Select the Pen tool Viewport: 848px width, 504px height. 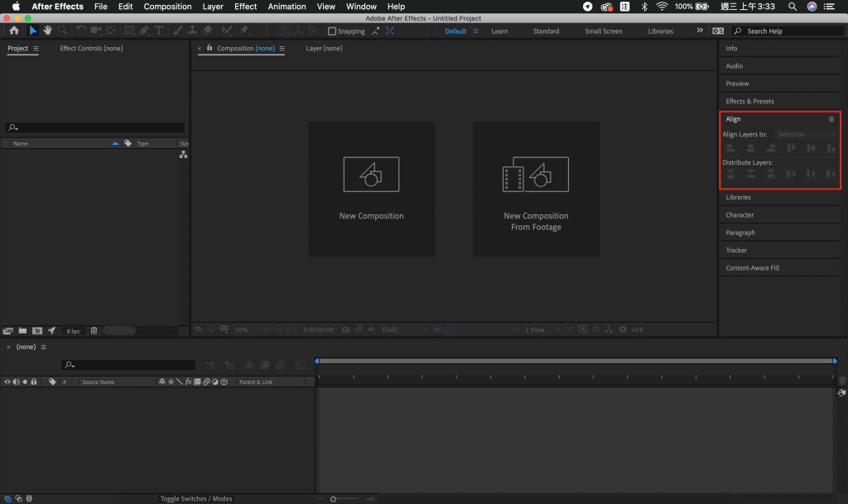coord(144,31)
